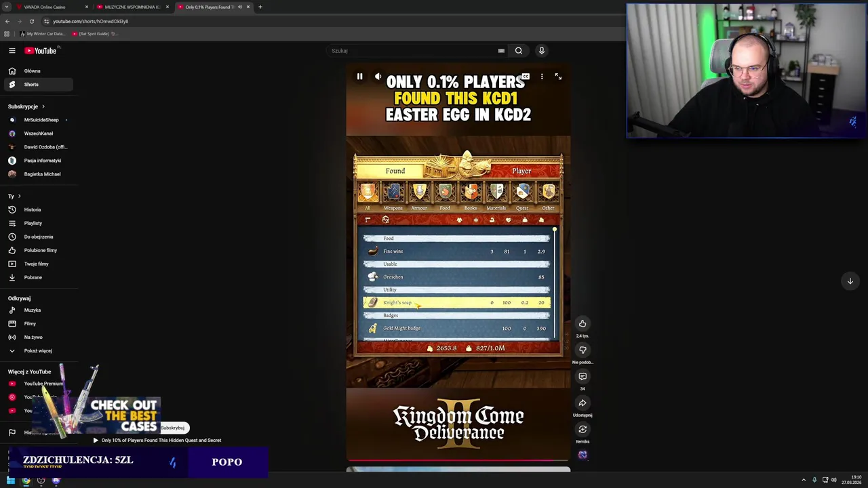Open Główna in the sidebar
Screen dimensions: 868x488
(x=38, y=71)
